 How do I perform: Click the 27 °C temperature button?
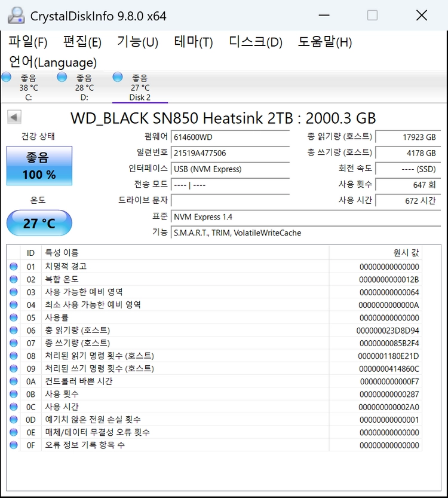click(x=39, y=223)
